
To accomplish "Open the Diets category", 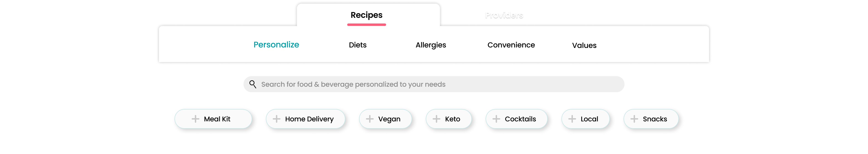I will click(357, 45).
